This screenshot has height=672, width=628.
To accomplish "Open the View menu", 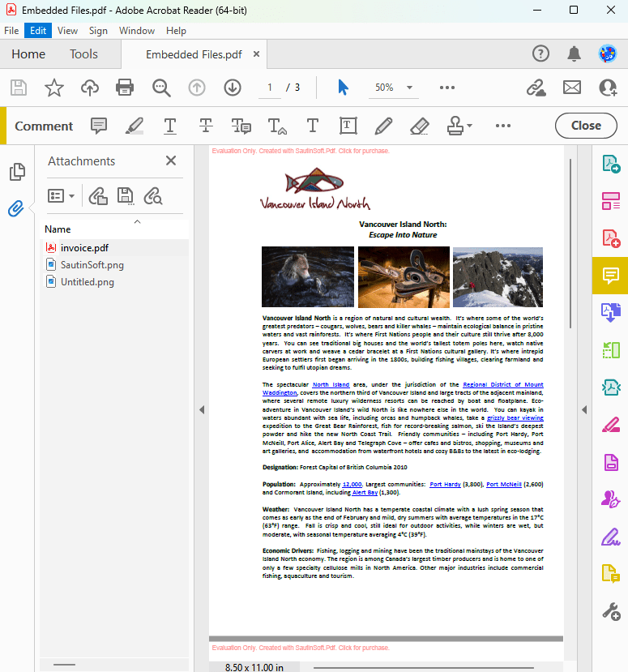I will (68, 31).
